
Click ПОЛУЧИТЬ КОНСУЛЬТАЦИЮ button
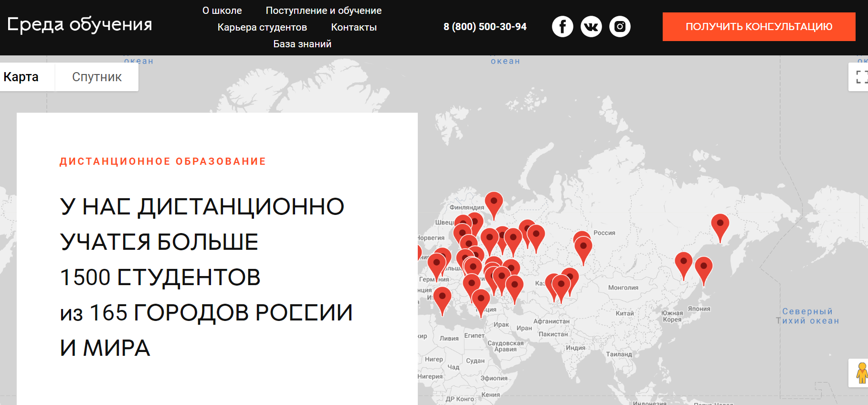click(759, 27)
